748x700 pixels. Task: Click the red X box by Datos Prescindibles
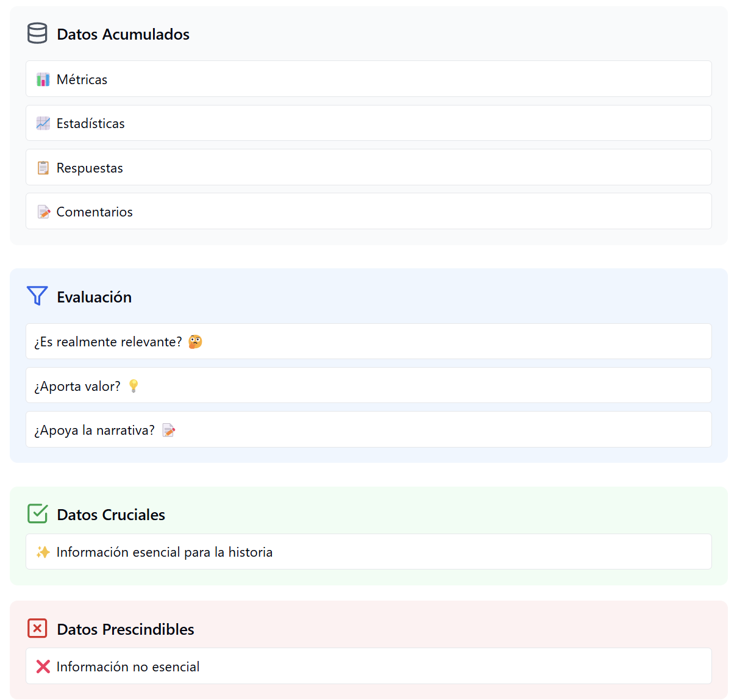37,629
